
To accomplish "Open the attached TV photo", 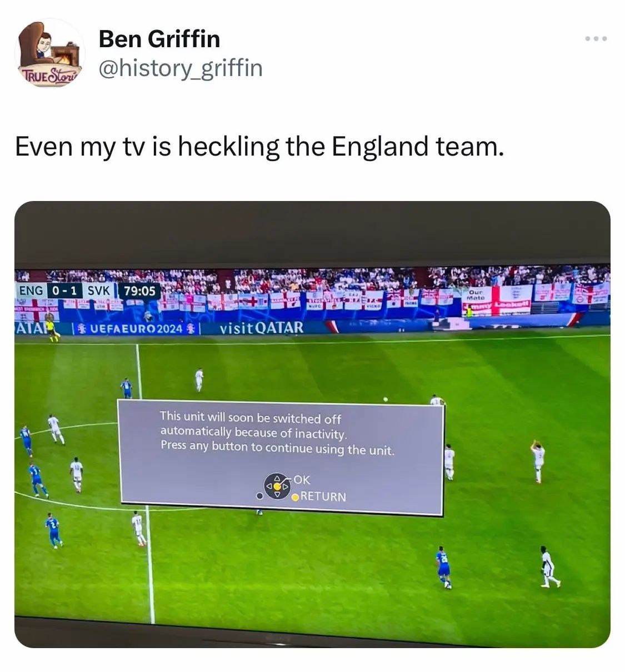I will 312,424.
